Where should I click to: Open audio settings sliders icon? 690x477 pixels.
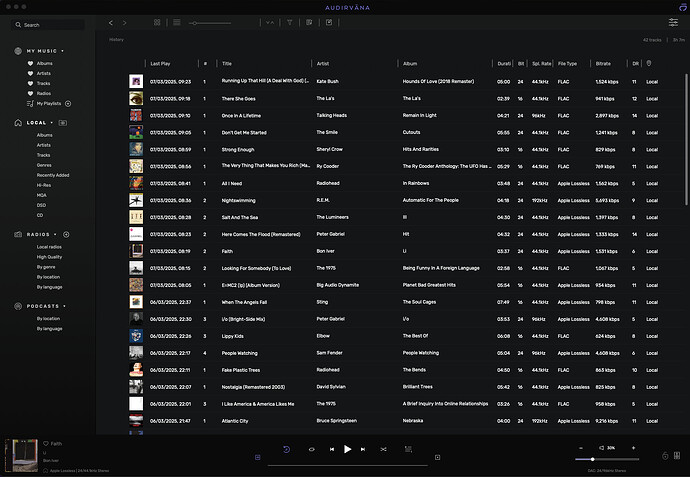click(x=673, y=22)
